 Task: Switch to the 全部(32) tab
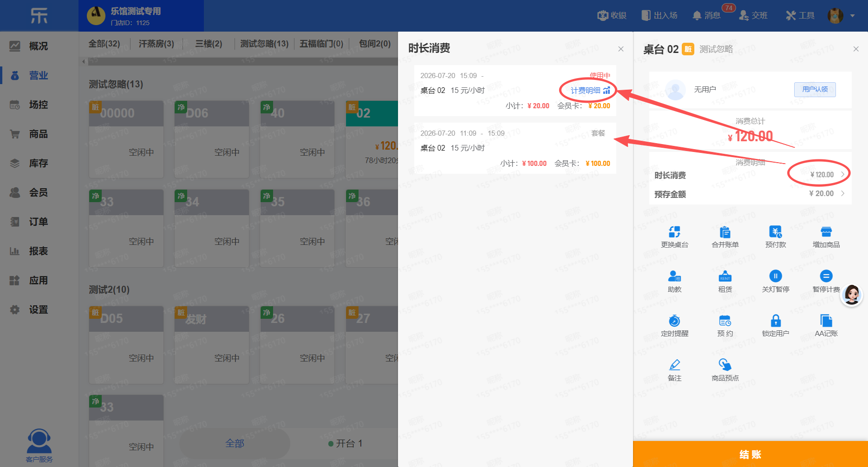[x=104, y=44]
